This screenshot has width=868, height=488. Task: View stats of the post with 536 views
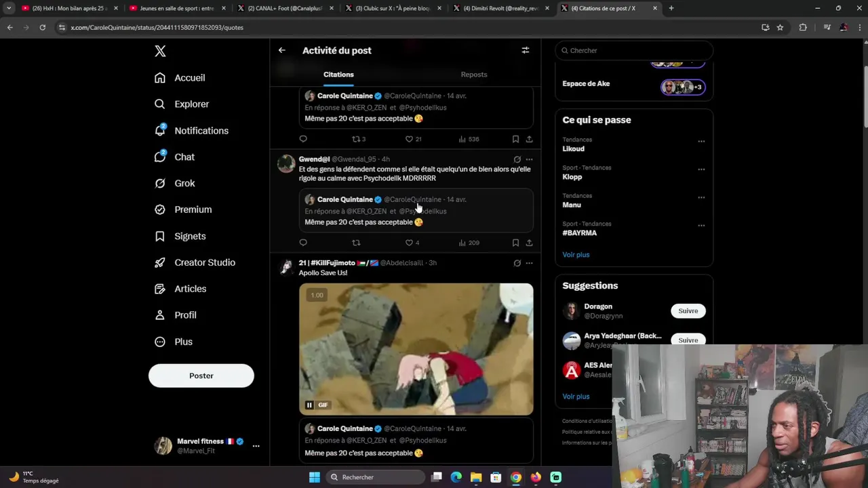469,139
